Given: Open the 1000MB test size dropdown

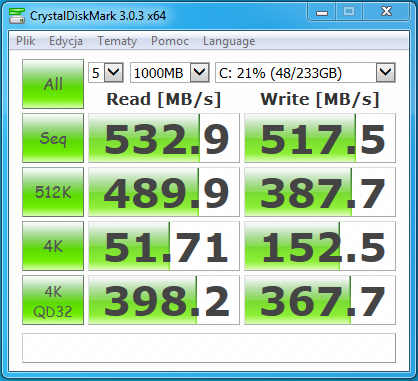Looking at the screenshot, I should click(170, 72).
